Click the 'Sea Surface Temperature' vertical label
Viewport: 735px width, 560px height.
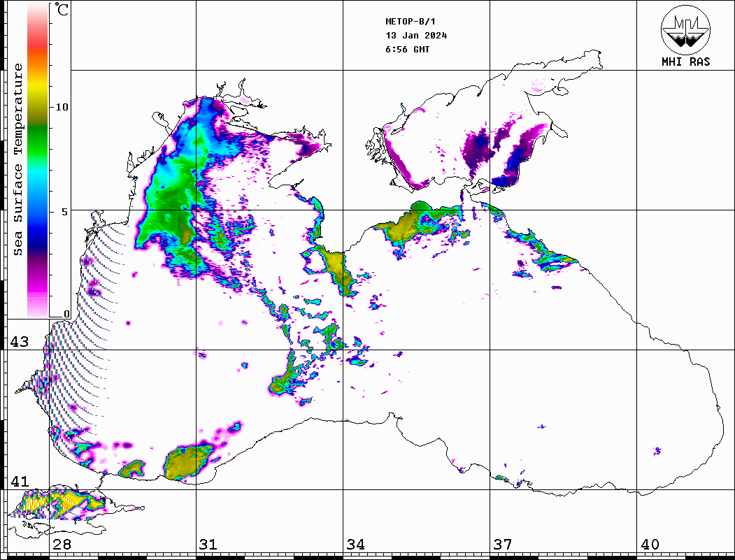(17, 159)
